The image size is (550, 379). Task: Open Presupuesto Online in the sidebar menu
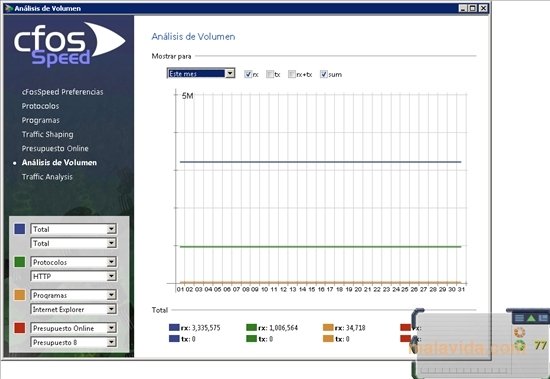[x=55, y=148]
